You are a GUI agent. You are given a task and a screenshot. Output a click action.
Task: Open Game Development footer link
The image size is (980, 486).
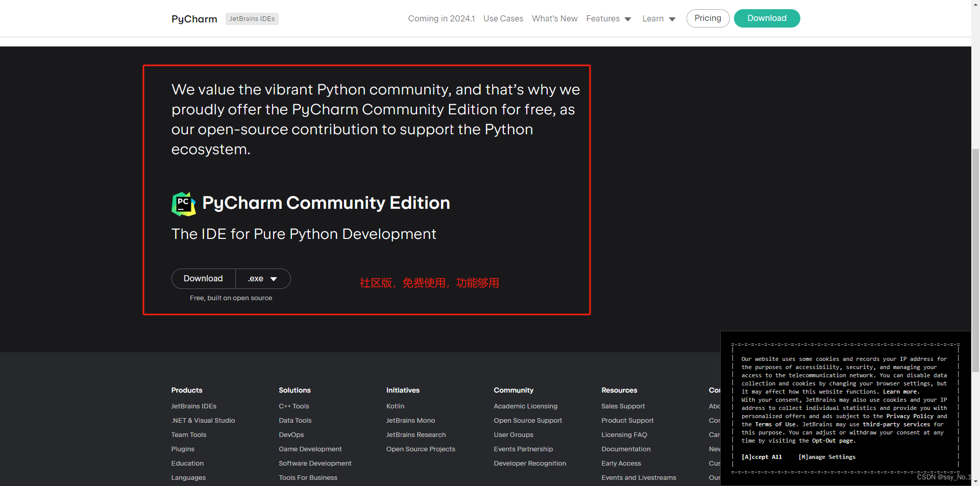310,449
